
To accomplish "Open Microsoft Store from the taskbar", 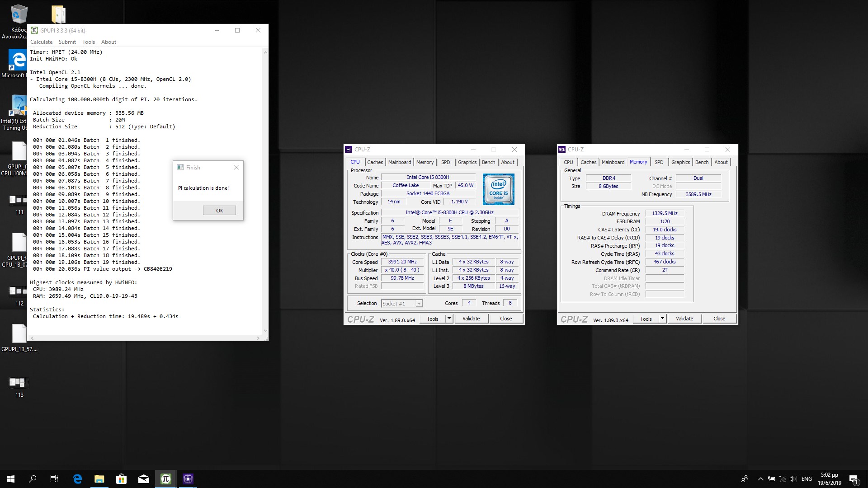I will click(x=122, y=479).
